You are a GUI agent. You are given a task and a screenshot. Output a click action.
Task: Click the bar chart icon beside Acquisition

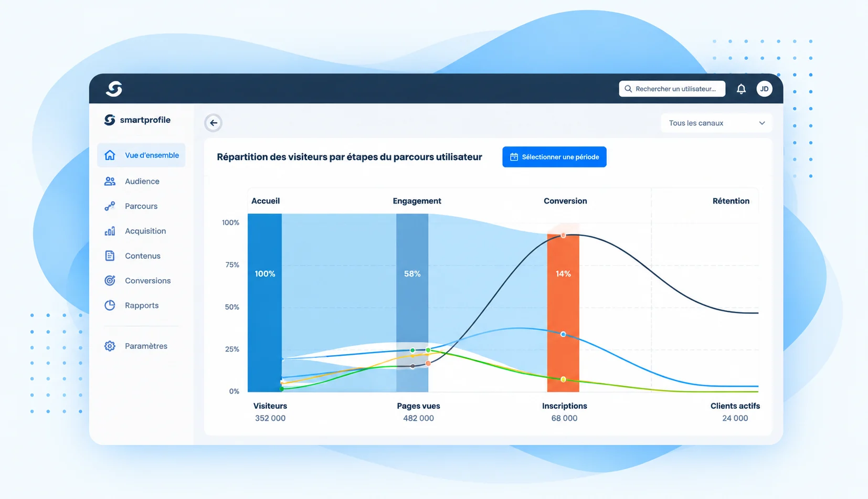pos(110,231)
